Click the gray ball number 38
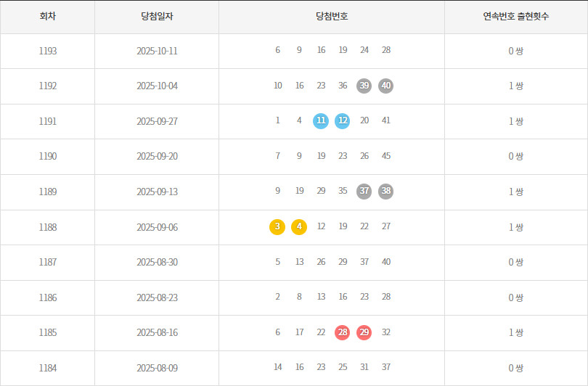The height and width of the screenshot is (386, 588). click(x=386, y=192)
